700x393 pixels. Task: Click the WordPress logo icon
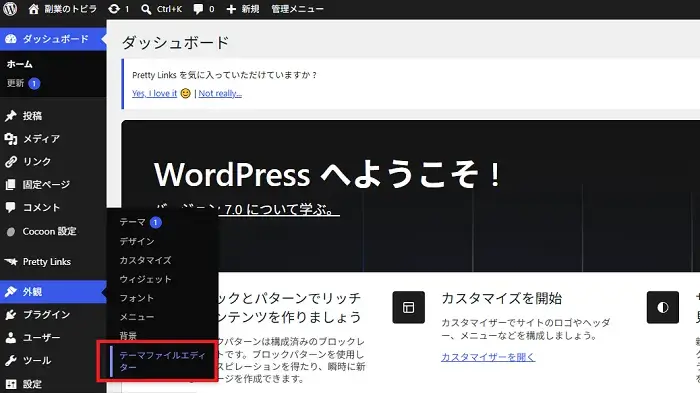(10, 9)
